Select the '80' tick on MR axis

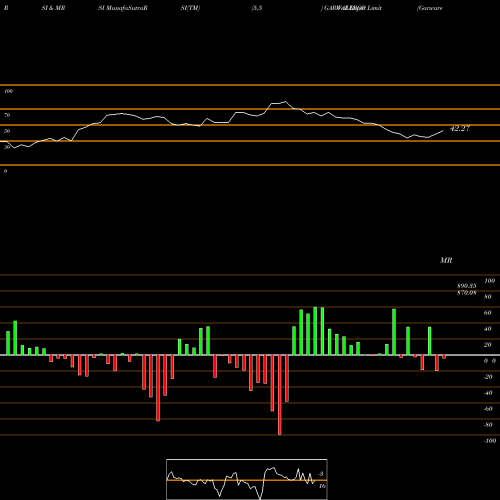coord(488,297)
